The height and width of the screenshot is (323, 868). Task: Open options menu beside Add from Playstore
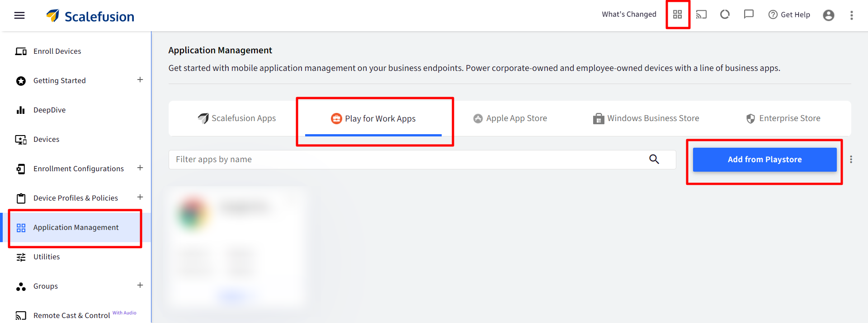(851, 159)
